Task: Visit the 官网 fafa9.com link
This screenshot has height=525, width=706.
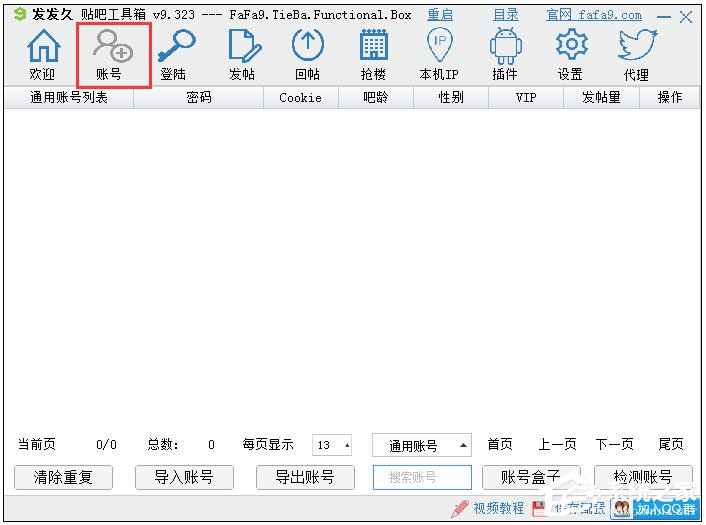Action: 594,15
